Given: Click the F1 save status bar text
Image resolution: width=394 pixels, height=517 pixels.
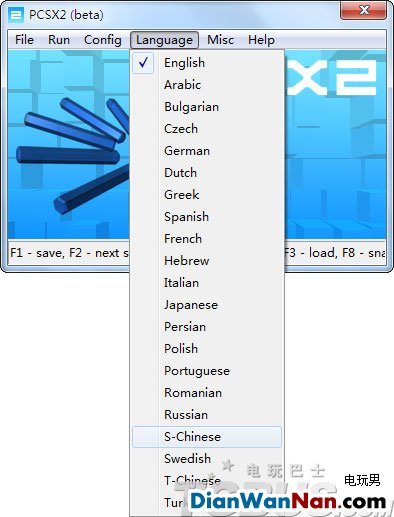Looking at the screenshot, I should pyautogui.click(x=37, y=253).
